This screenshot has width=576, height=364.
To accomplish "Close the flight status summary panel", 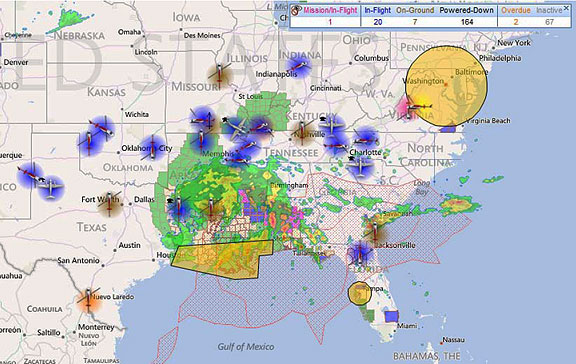I will click(x=566, y=8).
